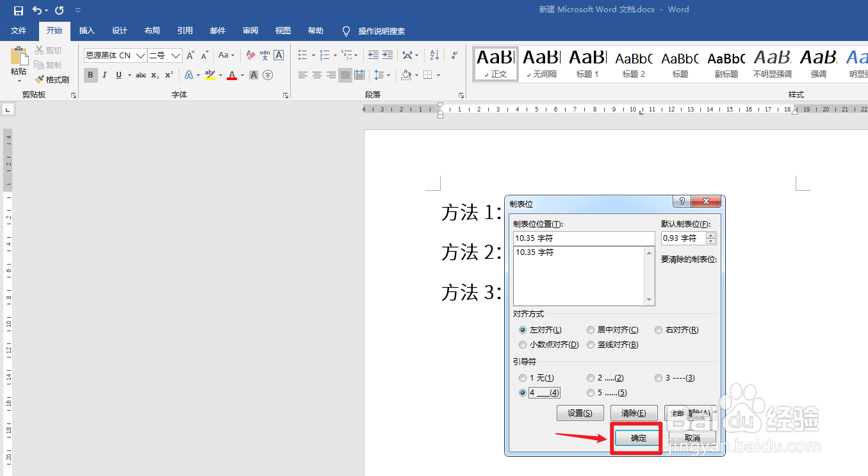Select leader option 2 dots
This screenshot has height=476, width=868.
coord(591,378)
